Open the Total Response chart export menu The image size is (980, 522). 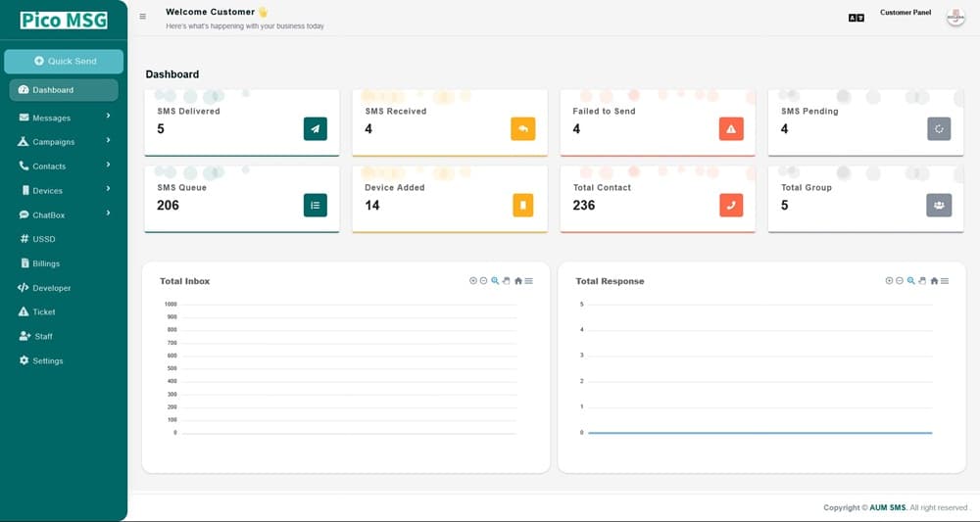(x=945, y=281)
